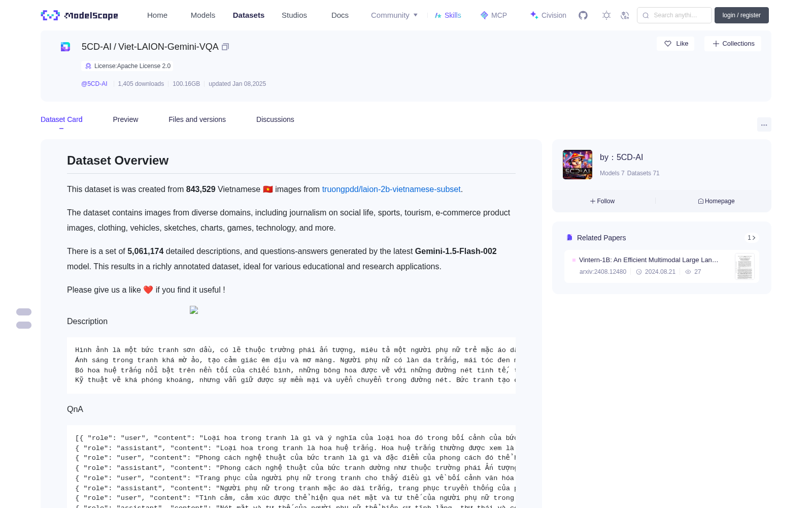The width and height of the screenshot is (812, 508).
Task: Open the Datasets nav item
Action: (249, 15)
